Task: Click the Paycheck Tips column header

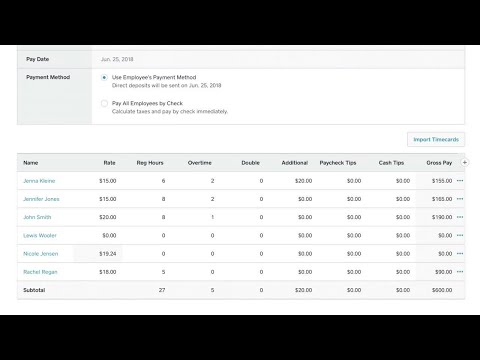Action: click(x=338, y=163)
